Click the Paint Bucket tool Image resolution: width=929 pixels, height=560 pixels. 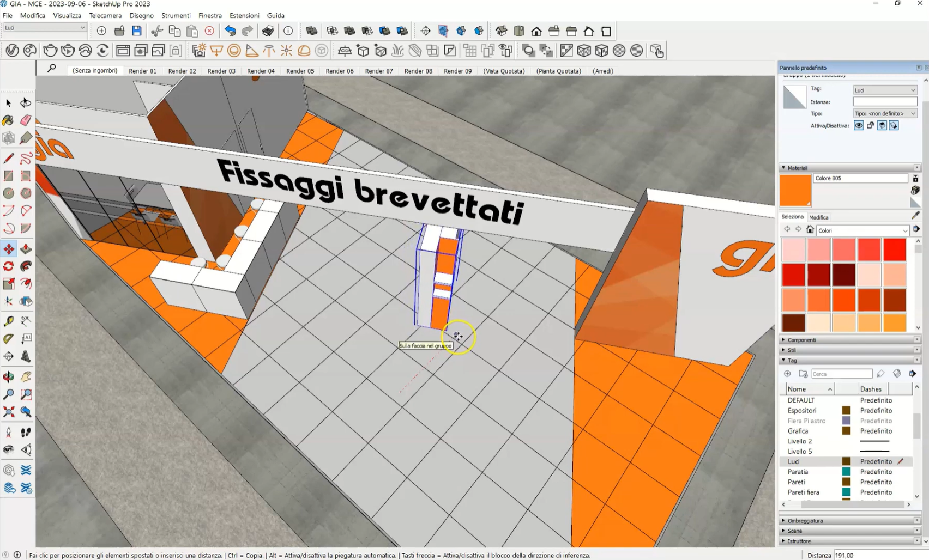[x=8, y=121]
